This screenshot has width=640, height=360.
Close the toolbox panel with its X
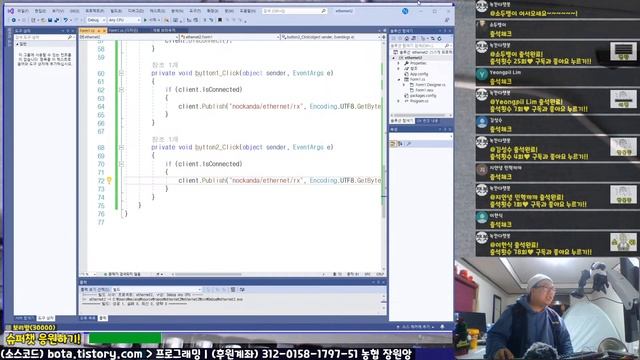tap(73, 31)
